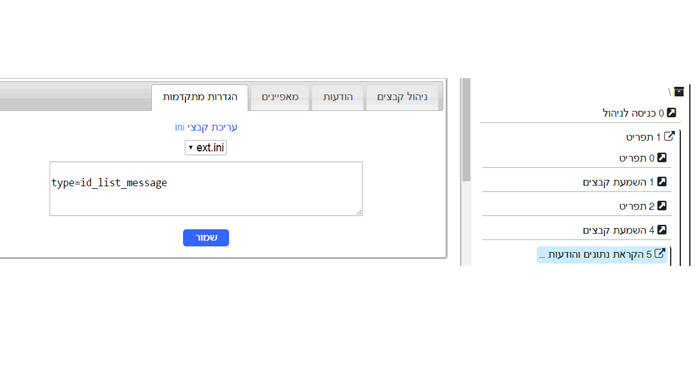Click the shortcut icon beside 2 תפריט

[x=662, y=206]
